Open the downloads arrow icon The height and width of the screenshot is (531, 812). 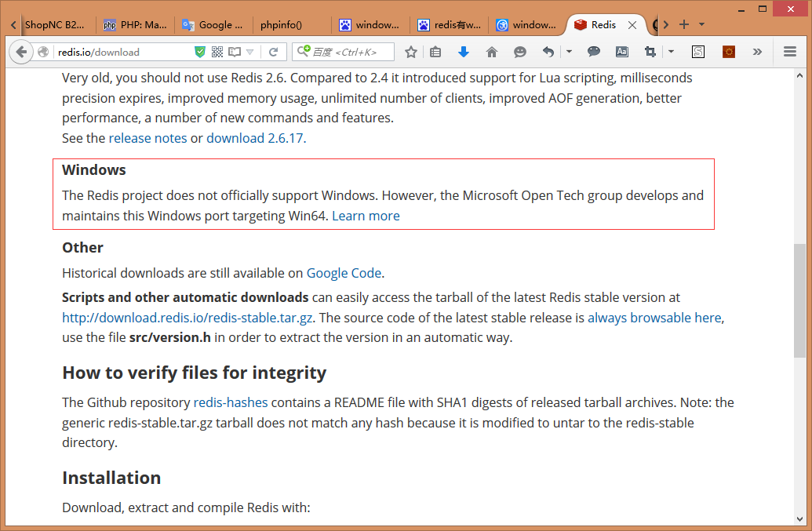tap(463, 52)
